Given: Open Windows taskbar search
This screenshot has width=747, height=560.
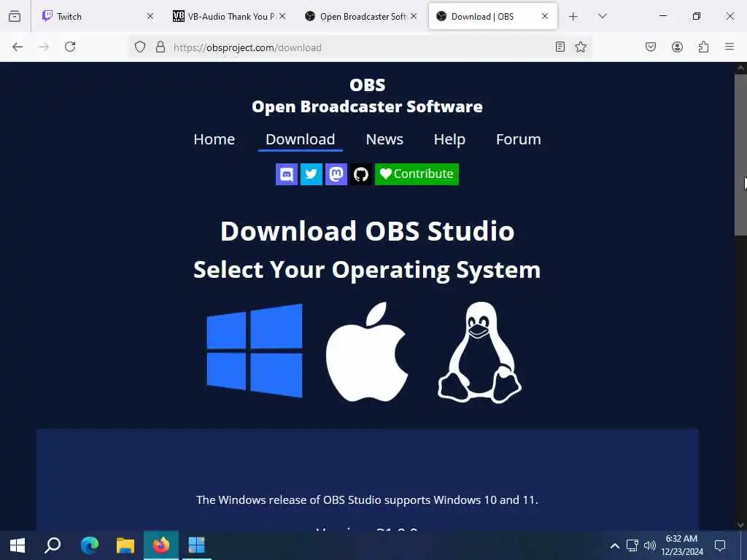Looking at the screenshot, I should tap(53, 545).
